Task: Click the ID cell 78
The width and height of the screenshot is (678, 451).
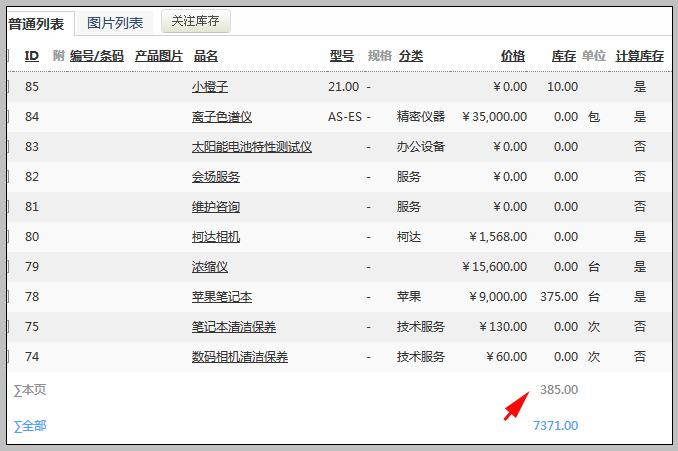Action: (x=32, y=297)
